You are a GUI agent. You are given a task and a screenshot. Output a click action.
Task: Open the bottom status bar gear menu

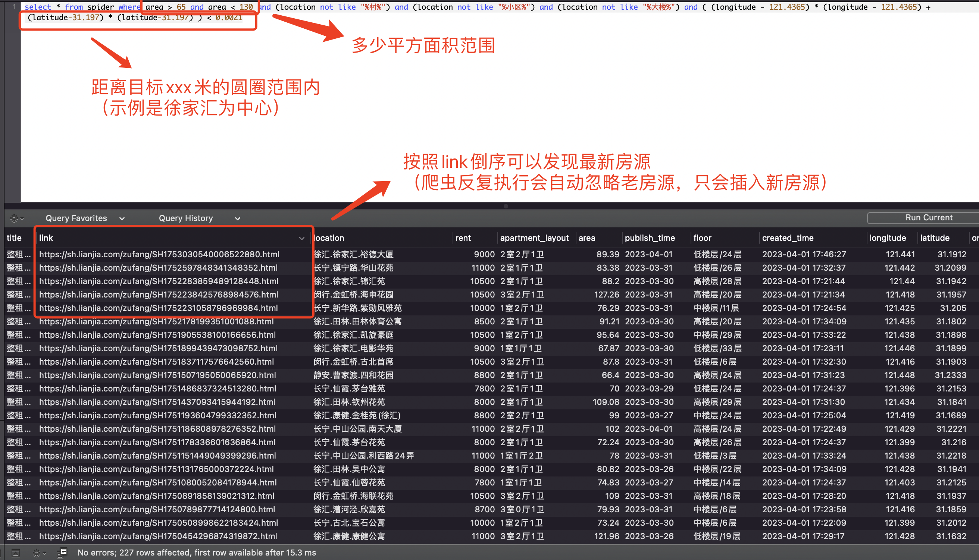[x=39, y=553]
